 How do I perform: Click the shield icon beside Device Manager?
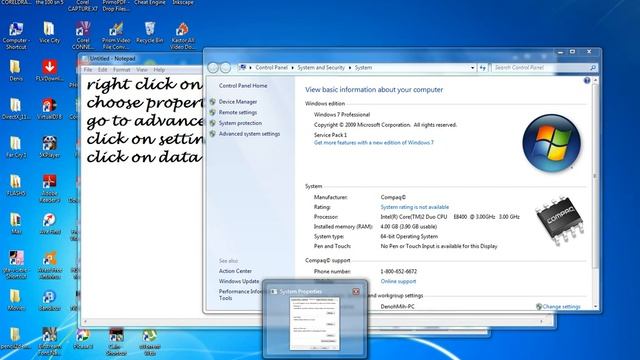(213, 102)
